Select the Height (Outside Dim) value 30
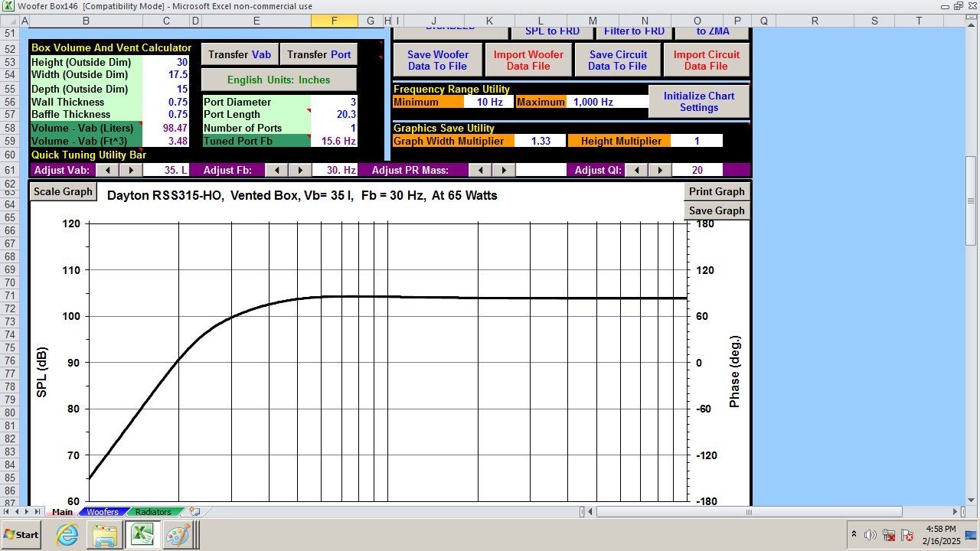Image resolution: width=980 pixels, height=551 pixels. 166,62
